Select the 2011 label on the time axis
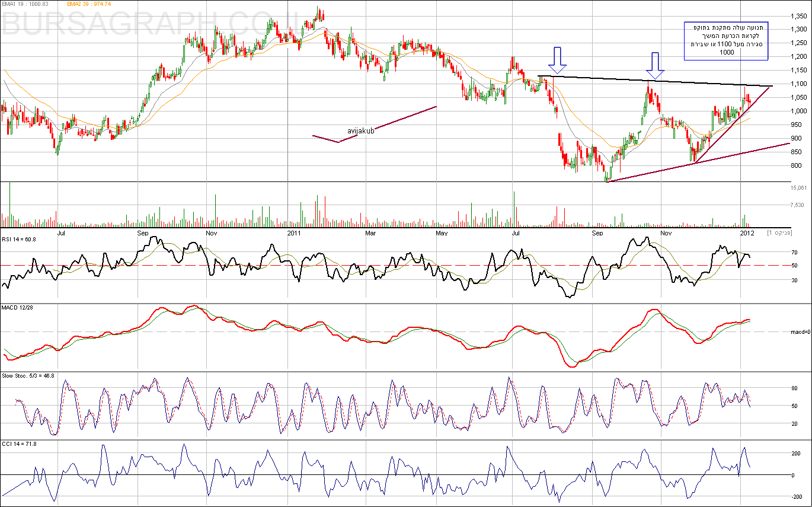Image resolution: width=812 pixels, height=507 pixels. coord(295,233)
